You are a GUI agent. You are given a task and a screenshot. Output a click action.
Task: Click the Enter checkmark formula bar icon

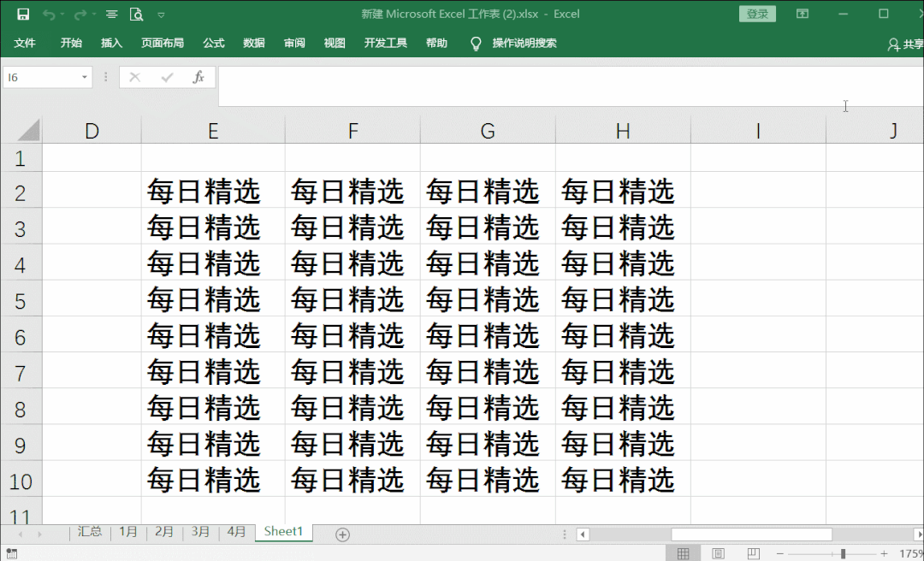pyautogui.click(x=167, y=77)
